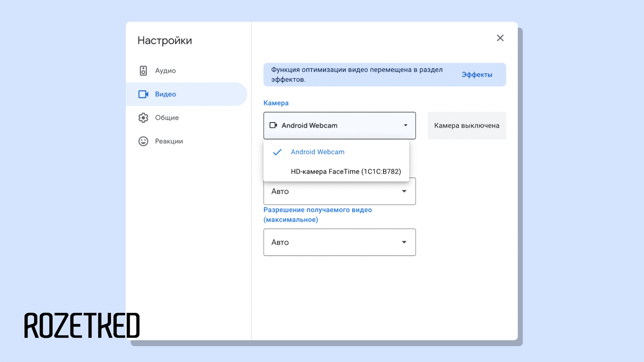
Task: Open the Авто dropdown for received video resolution
Action: (339, 242)
